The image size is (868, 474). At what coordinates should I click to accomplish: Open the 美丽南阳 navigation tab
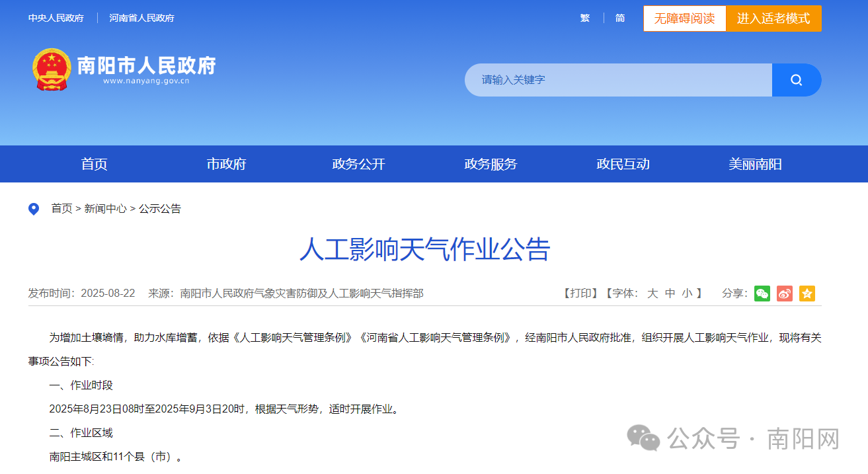coord(755,164)
